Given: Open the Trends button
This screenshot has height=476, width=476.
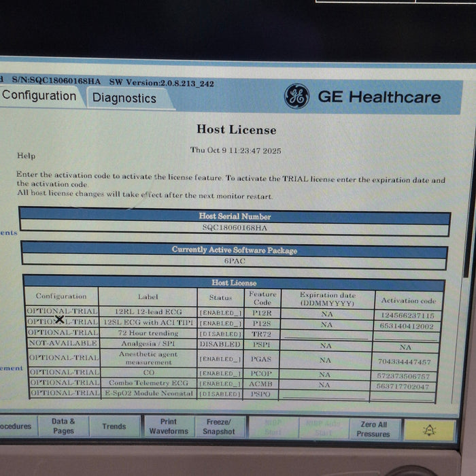Looking at the screenshot, I should click(x=114, y=426).
